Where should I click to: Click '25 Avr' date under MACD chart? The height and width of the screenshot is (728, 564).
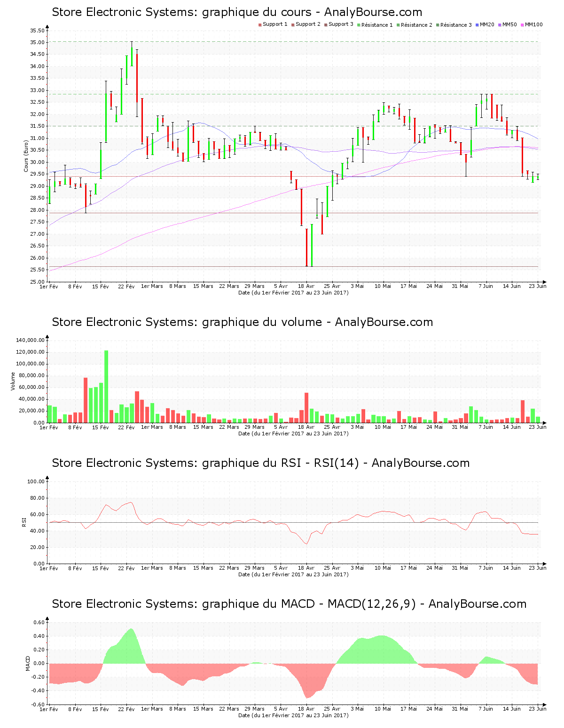332,709
